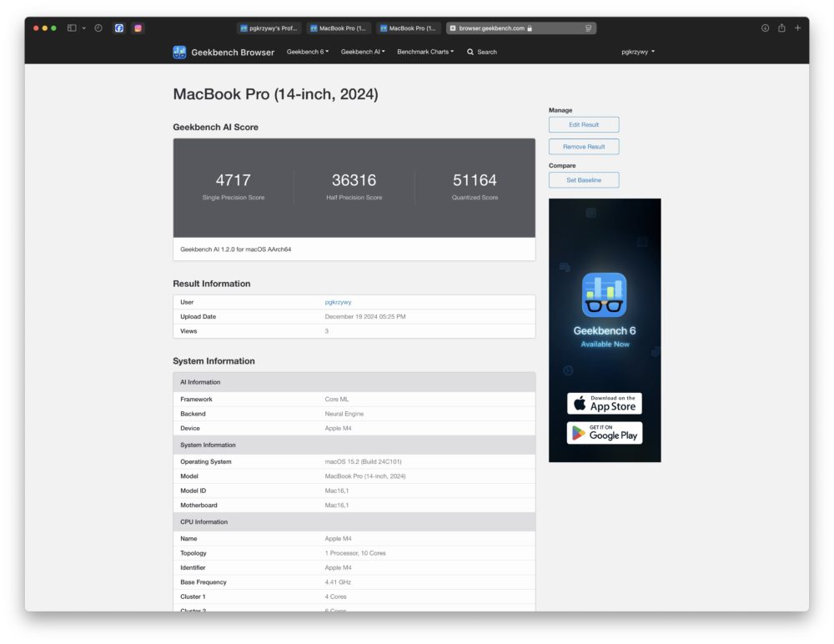The height and width of the screenshot is (644, 834).
Task: Click the Set Baseline button
Action: pyautogui.click(x=584, y=180)
